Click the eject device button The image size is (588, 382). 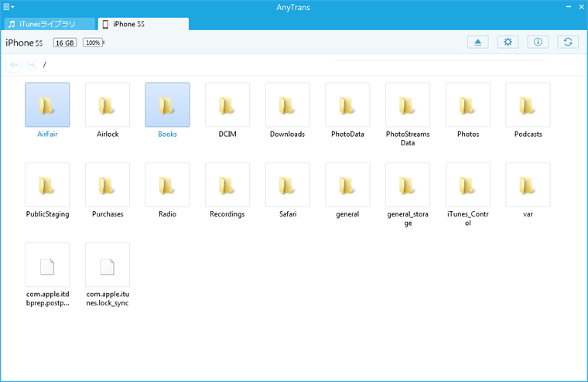coord(478,42)
